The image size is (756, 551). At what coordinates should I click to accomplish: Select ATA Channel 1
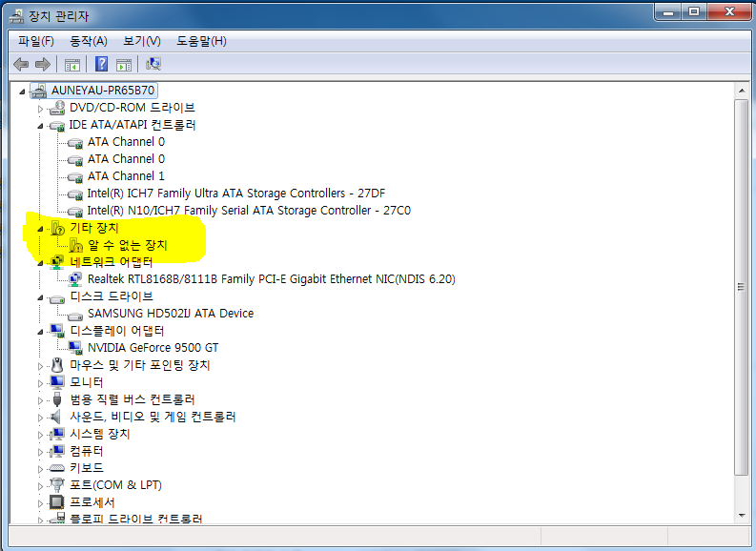[x=126, y=176]
